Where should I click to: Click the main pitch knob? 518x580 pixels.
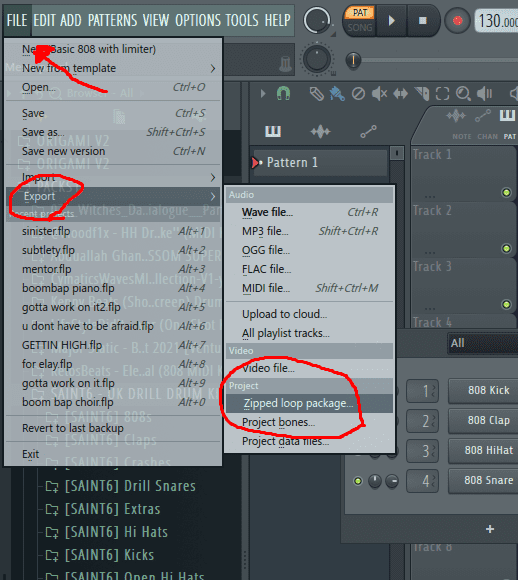click(x=317, y=59)
